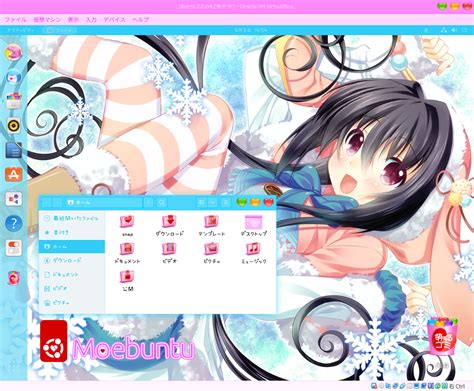
Task: Open the snap folder
Action: coord(127,225)
